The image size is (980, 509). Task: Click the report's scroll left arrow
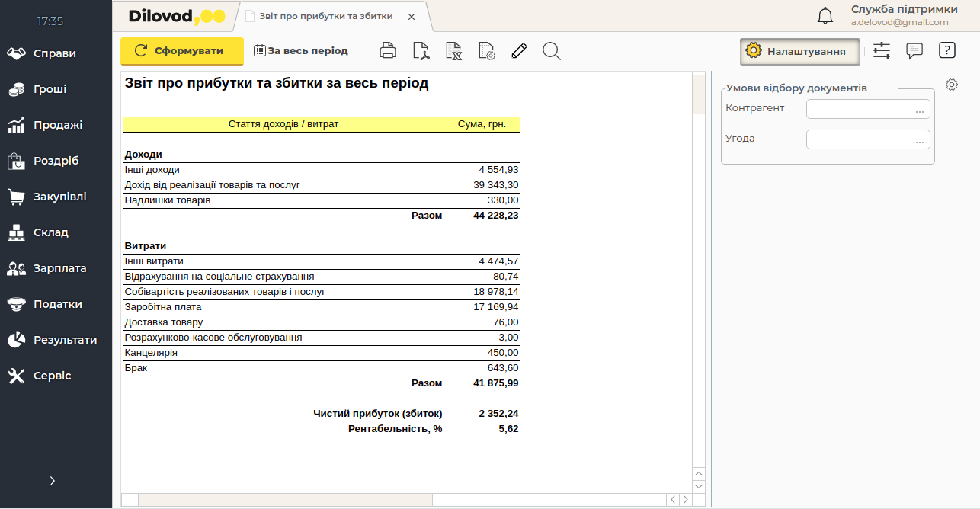point(673,499)
